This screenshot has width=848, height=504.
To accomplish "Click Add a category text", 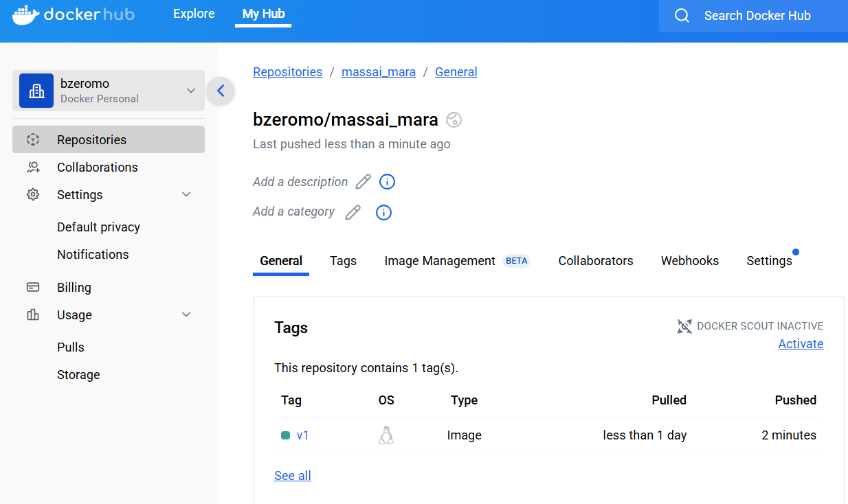I will 293,211.
